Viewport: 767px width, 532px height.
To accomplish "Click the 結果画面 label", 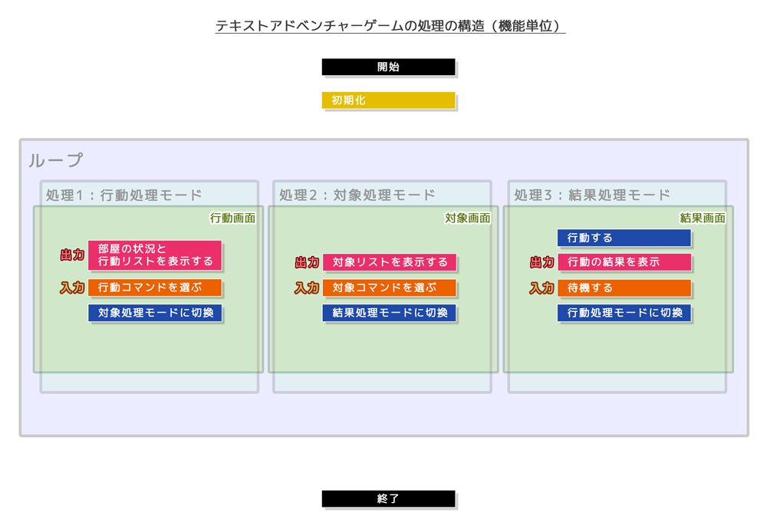I will [703, 218].
